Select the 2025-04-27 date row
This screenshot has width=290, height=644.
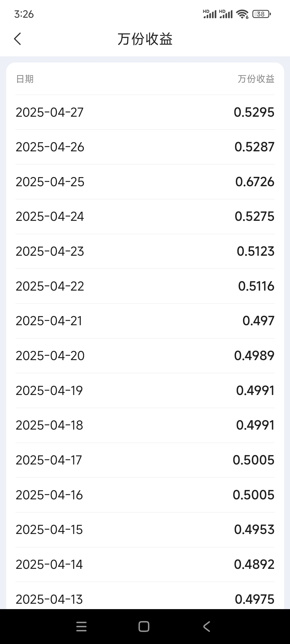pos(50,112)
